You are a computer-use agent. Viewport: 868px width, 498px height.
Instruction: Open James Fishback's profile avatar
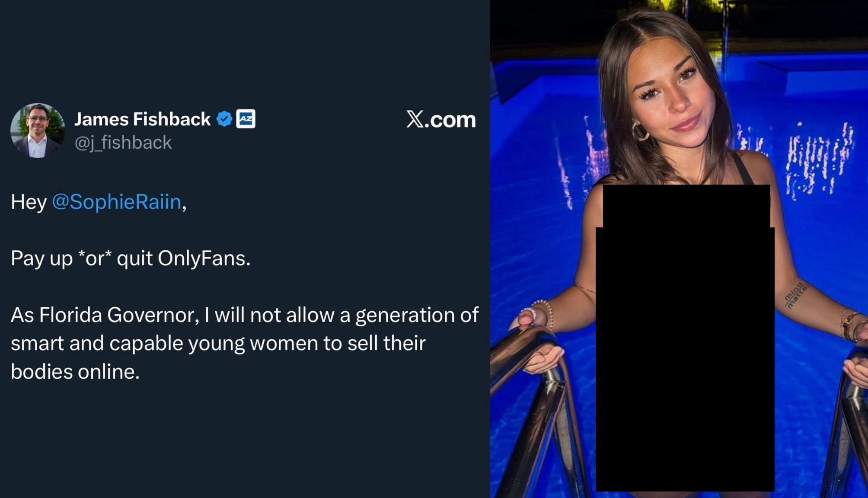pos(38,131)
